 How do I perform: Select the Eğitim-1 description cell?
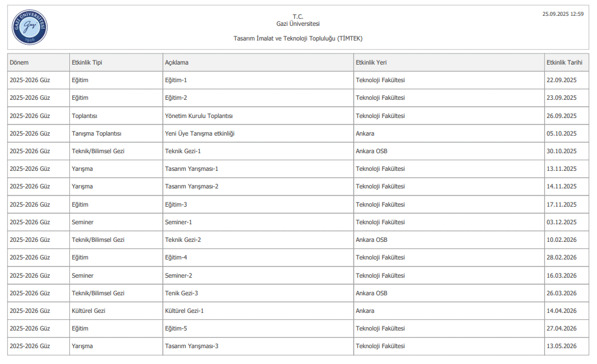(176, 80)
